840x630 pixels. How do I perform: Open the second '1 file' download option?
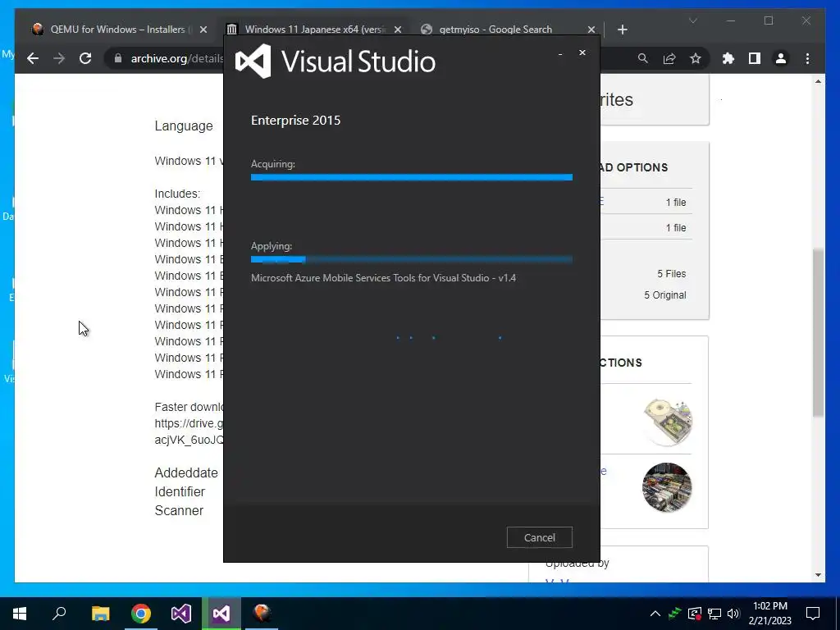click(x=676, y=228)
